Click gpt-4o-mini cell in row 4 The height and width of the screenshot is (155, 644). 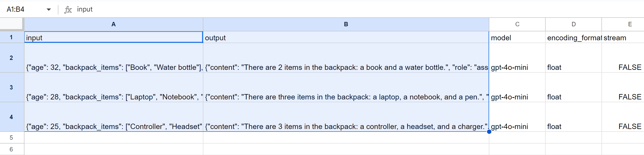pyautogui.click(x=517, y=126)
